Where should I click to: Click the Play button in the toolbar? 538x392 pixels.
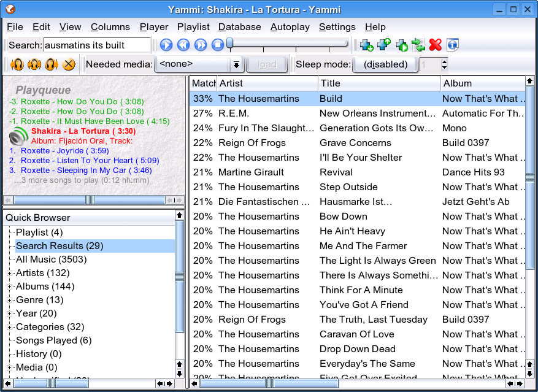point(166,45)
